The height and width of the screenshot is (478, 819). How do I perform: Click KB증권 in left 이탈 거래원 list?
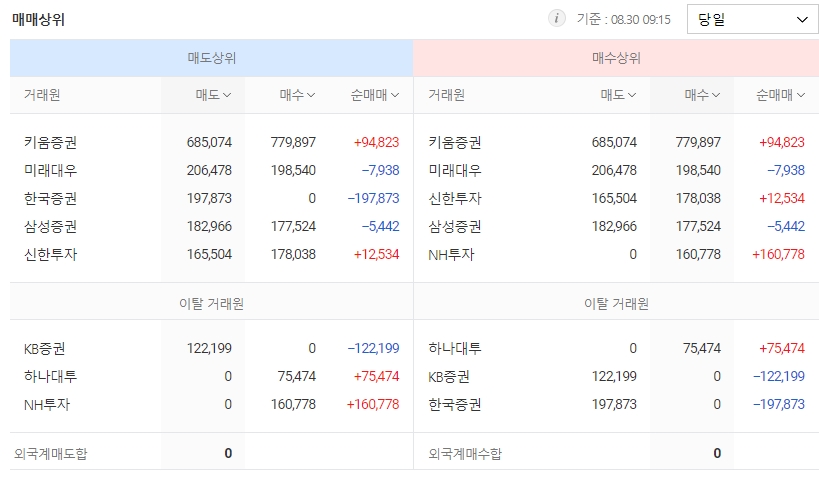pyautogui.click(x=44, y=348)
